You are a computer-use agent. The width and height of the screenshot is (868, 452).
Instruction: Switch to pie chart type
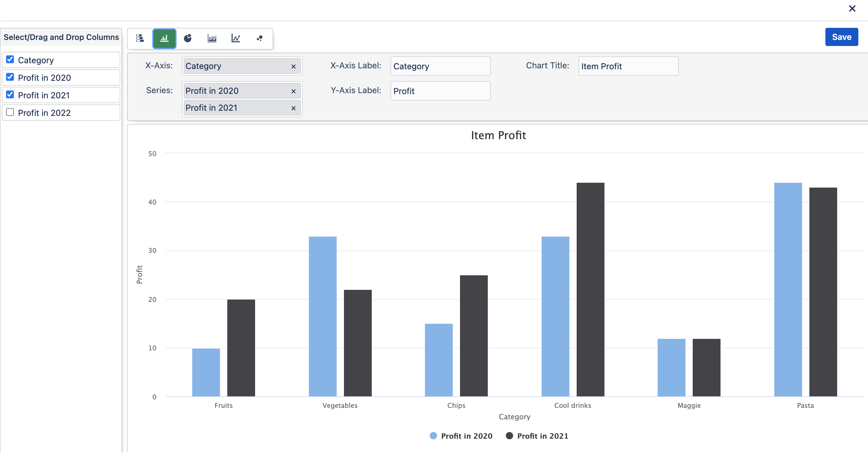[188, 38]
